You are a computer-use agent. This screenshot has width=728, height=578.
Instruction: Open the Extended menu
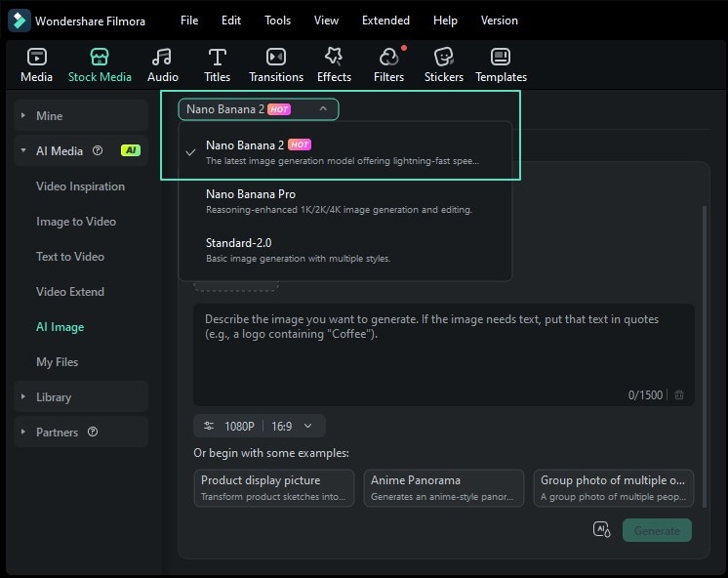click(x=385, y=21)
